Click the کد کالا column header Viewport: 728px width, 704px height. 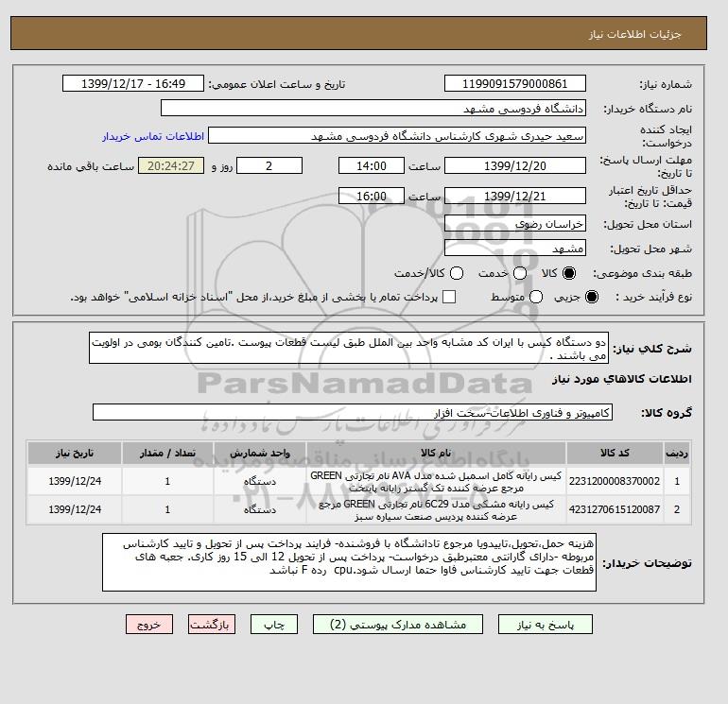(615, 453)
